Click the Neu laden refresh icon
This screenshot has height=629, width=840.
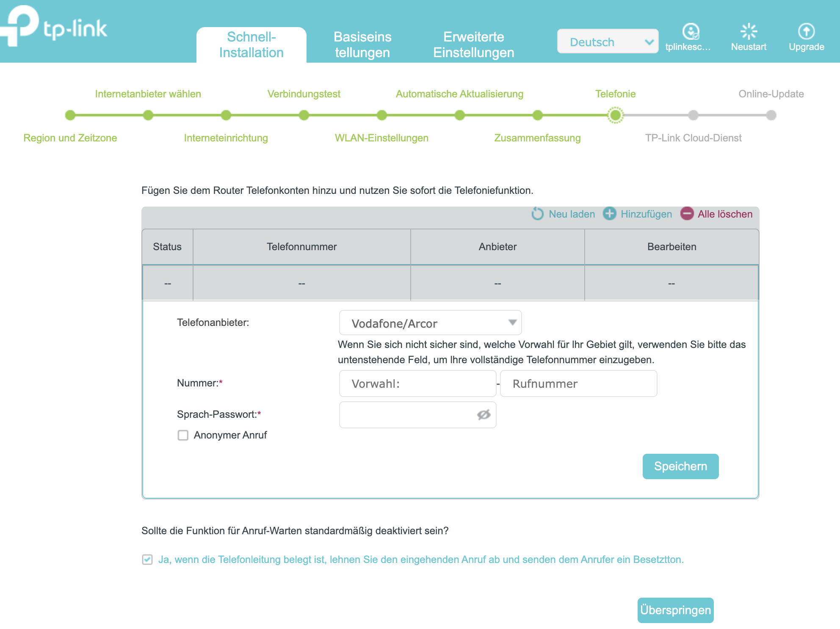[537, 214]
